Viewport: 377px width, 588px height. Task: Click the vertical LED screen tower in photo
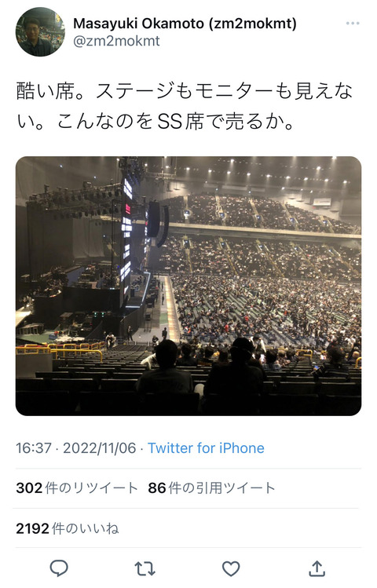coord(126,240)
